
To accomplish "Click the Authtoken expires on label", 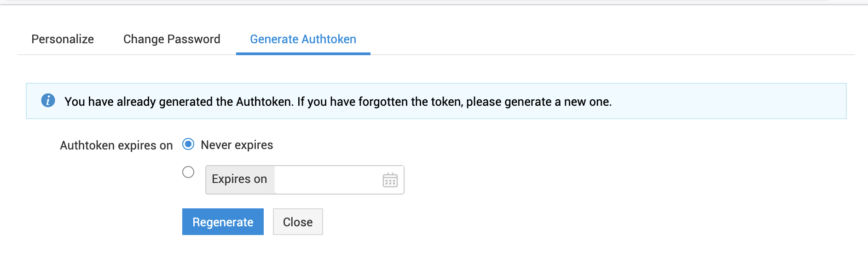I will click(116, 145).
